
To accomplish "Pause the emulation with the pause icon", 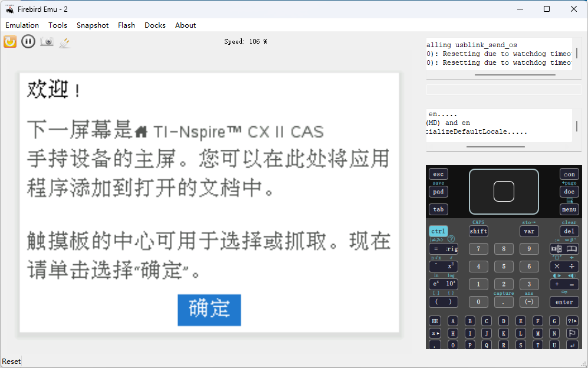I will [x=28, y=41].
